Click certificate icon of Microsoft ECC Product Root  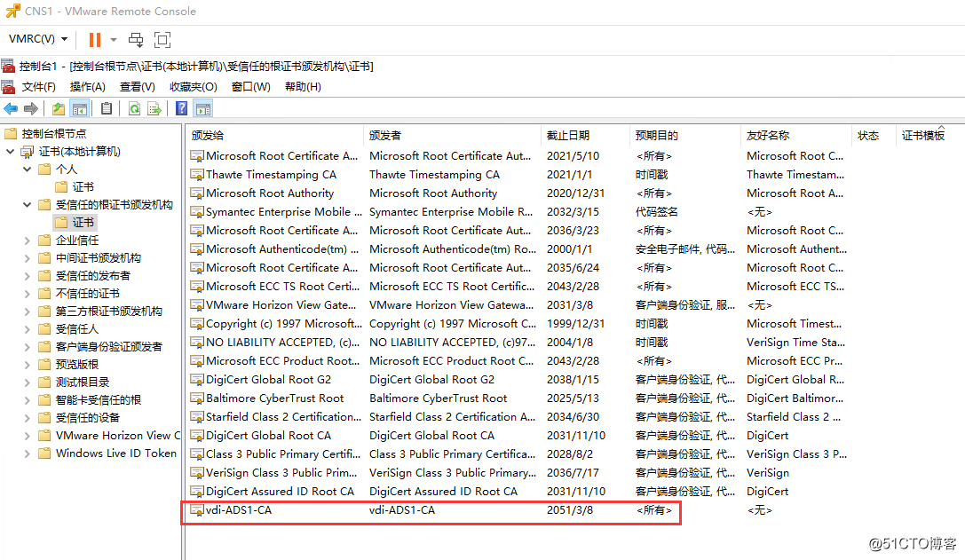[x=197, y=361]
